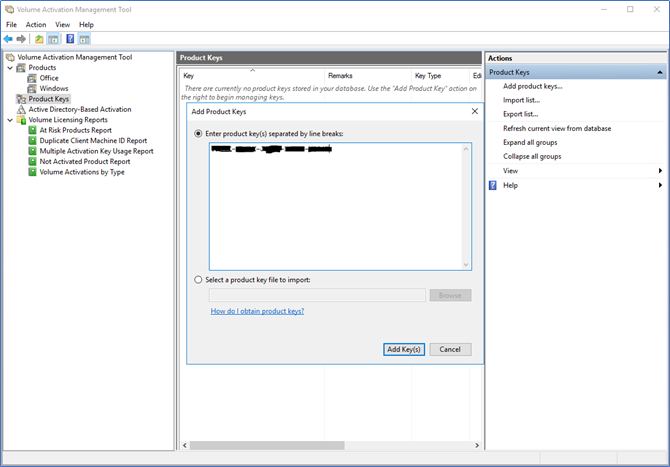Go forward using the toolbar Forward arrow

point(21,39)
